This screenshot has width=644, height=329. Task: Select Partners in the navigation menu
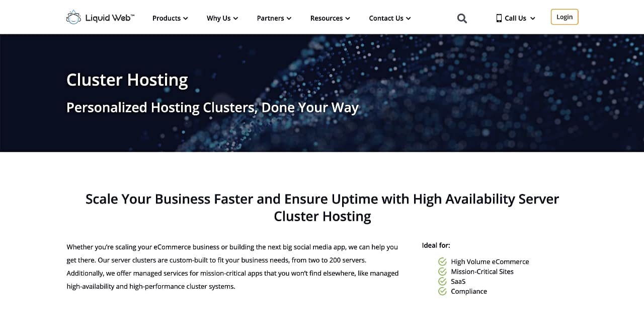tap(270, 18)
